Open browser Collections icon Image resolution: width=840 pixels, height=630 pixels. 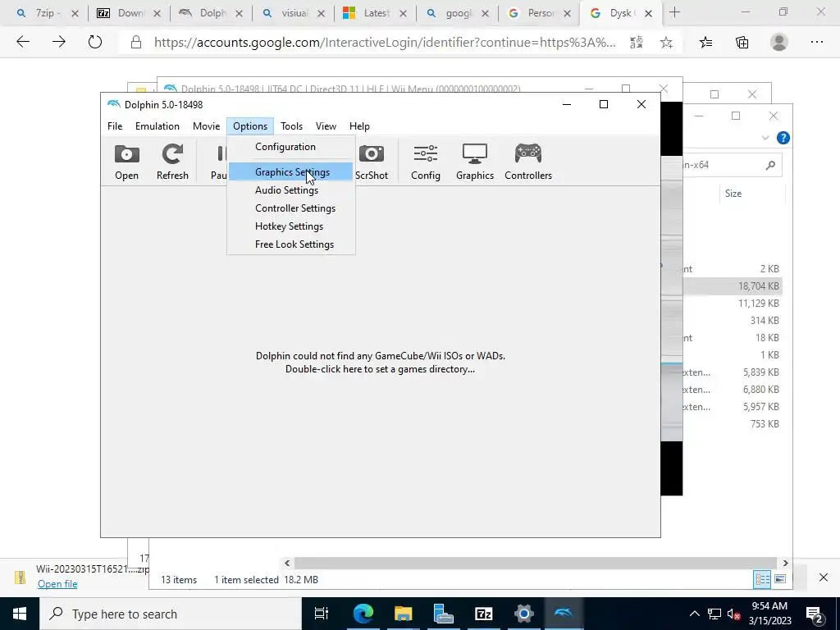(742, 43)
